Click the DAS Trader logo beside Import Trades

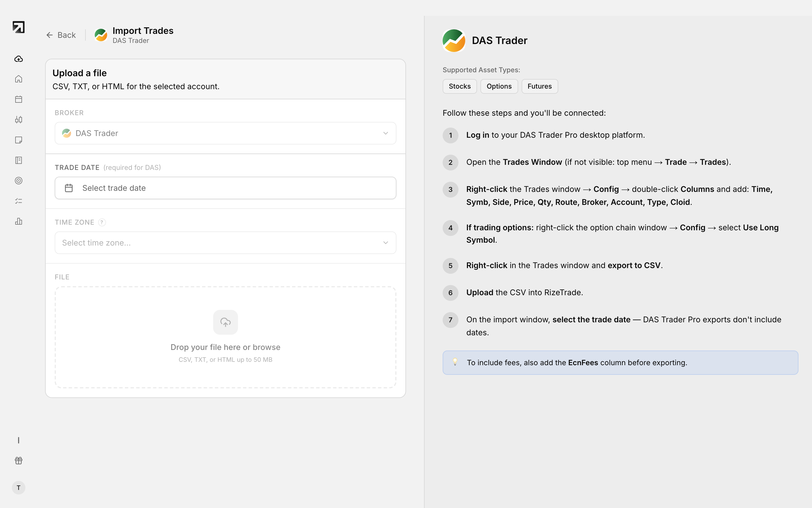[x=101, y=35]
